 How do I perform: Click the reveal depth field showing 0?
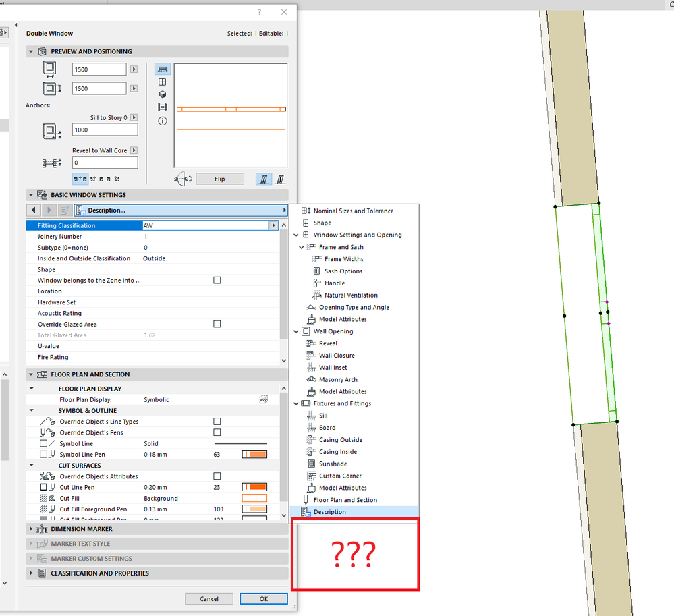(x=105, y=163)
